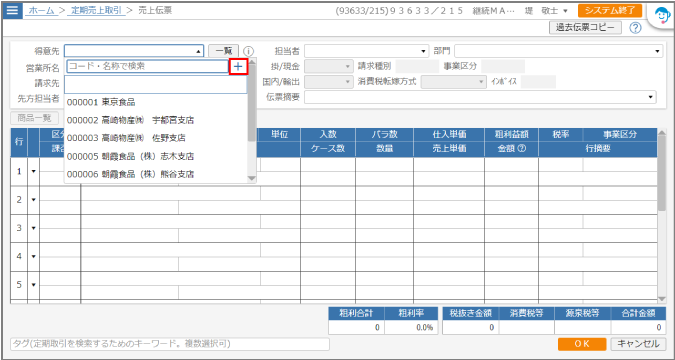675x360 pixels.
Task: Click the 売上伝票 breadcrumb text
Action: (x=155, y=10)
